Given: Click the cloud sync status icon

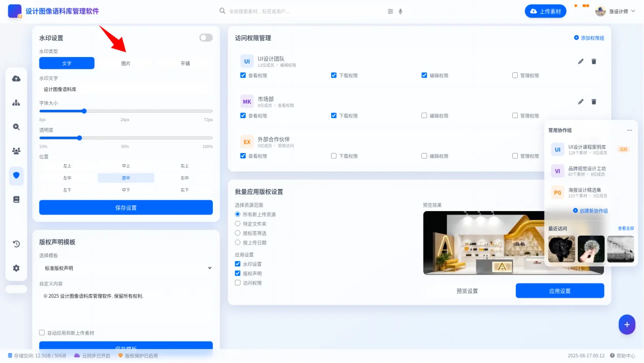Looking at the screenshot, I should click(77, 355).
